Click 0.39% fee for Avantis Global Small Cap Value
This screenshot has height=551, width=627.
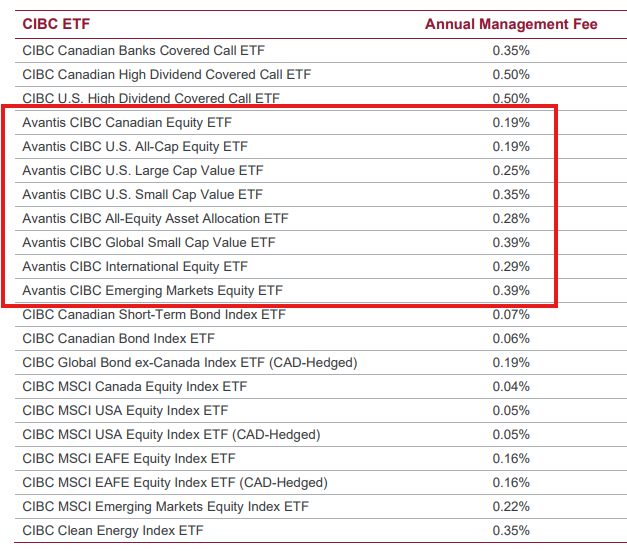tap(511, 243)
